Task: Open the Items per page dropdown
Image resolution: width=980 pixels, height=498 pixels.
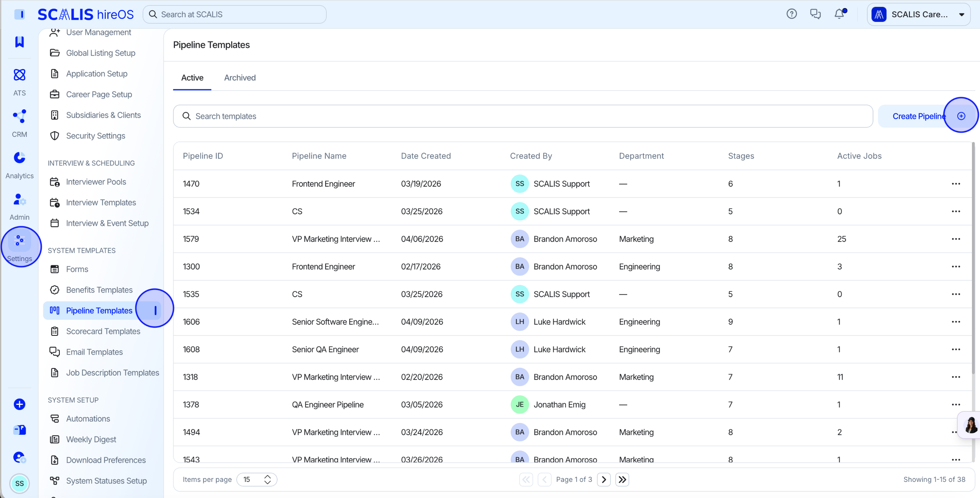Action: pos(257,479)
